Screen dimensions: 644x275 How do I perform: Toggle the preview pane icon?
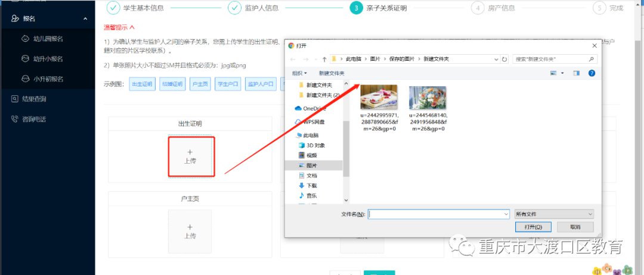[x=576, y=73]
